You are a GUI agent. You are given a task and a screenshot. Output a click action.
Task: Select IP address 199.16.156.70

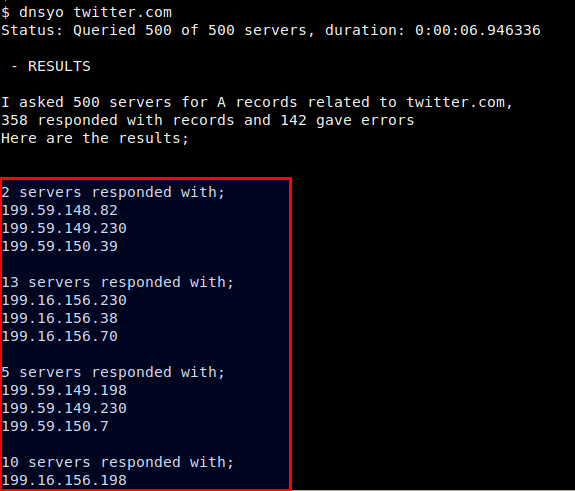coord(59,336)
